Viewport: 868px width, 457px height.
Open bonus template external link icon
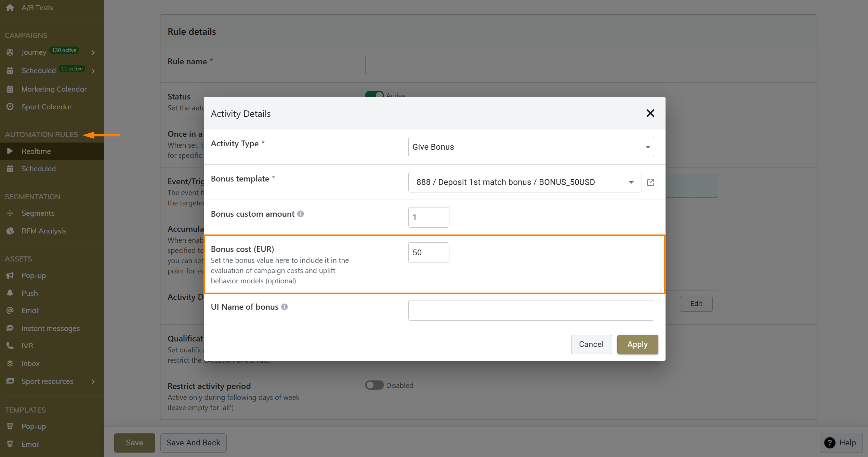point(650,182)
